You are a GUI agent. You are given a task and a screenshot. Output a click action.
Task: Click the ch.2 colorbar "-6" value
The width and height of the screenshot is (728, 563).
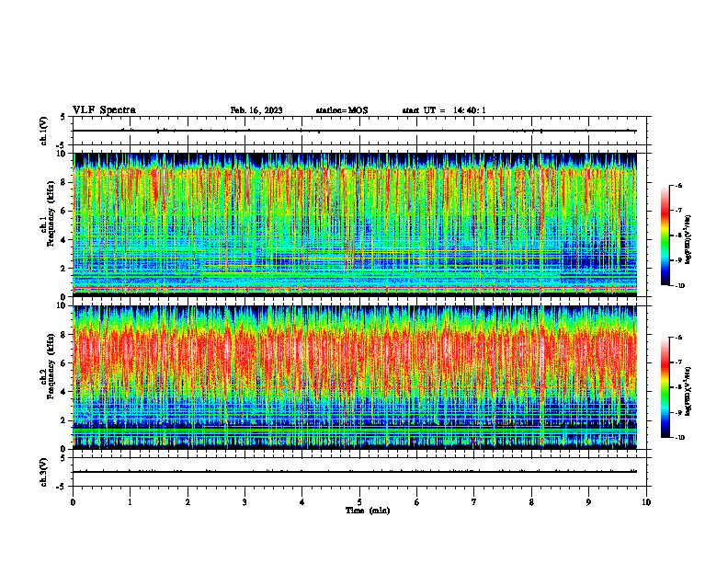click(x=678, y=338)
